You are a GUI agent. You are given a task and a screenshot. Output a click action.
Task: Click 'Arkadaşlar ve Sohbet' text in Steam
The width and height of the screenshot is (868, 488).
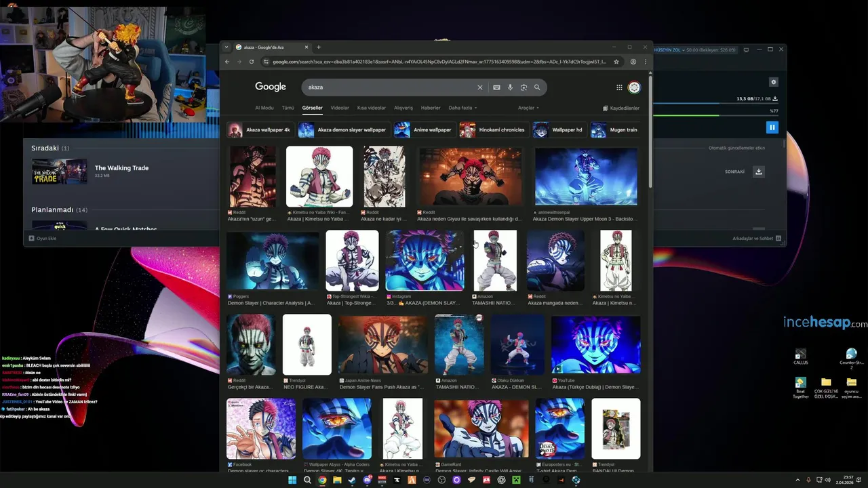coord(753,239)
